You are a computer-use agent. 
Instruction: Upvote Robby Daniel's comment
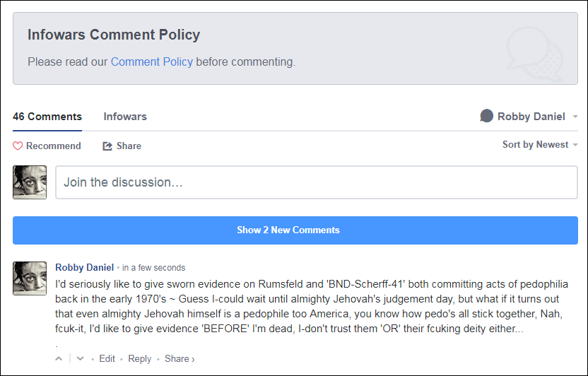(59, 359)
